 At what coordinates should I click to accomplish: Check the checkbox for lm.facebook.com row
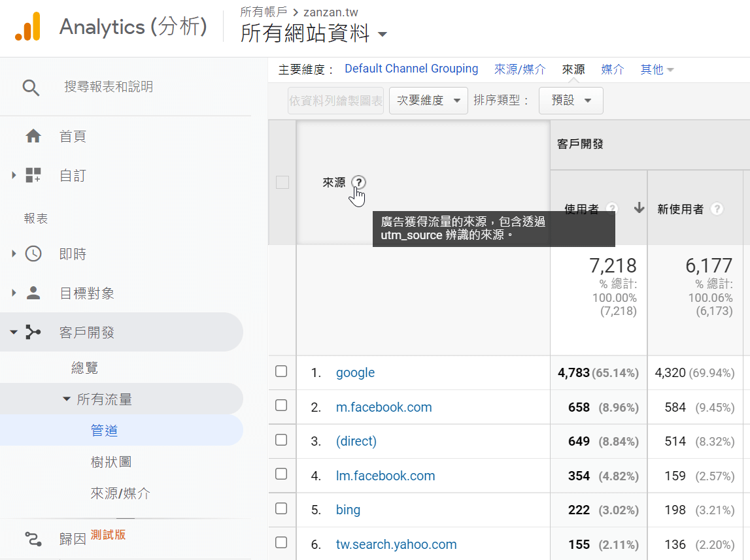click(x=281, y=474)
